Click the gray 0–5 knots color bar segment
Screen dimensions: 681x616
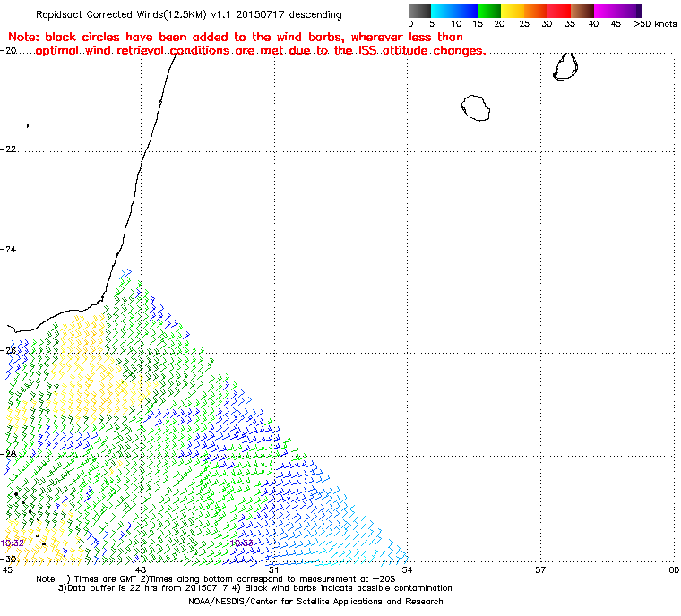pyautogui.click(x=419, y=11)
